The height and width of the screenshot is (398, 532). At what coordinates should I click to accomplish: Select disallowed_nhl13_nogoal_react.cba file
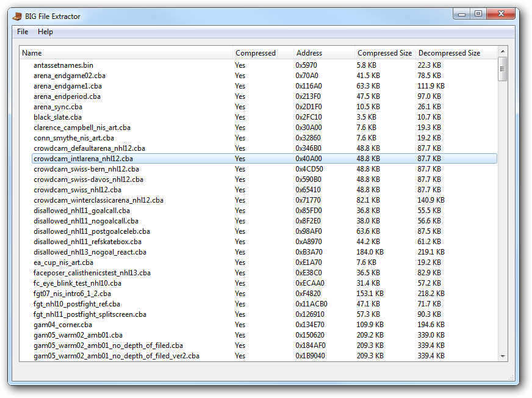click(x=90, y=252)
